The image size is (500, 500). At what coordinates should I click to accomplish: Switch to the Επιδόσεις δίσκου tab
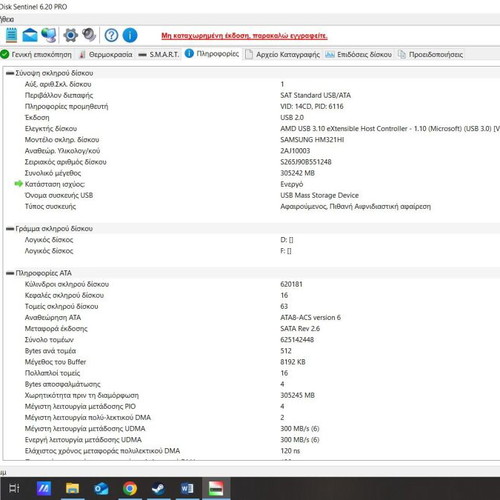359,54
